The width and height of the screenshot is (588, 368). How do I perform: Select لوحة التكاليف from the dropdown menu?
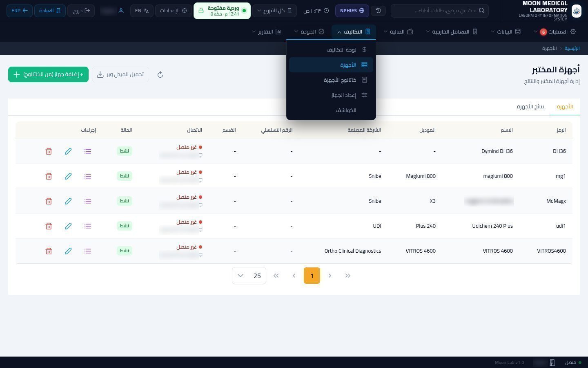coord(331,50)
